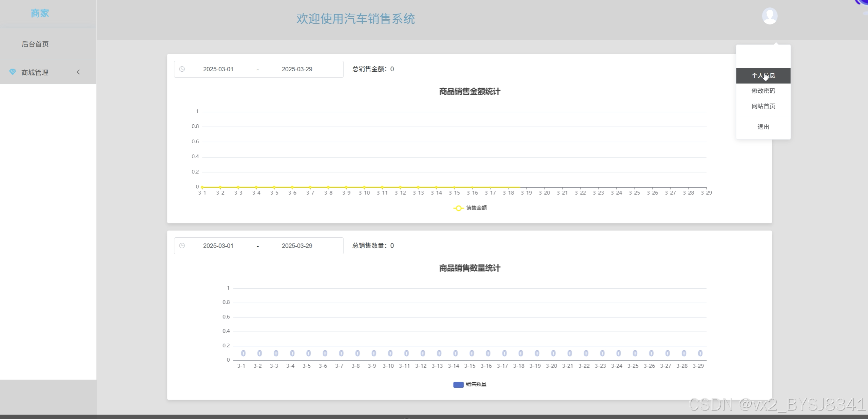Go to 网站首页 from dropdown
This screenshot has height=419, width=868.
point(763,106)
